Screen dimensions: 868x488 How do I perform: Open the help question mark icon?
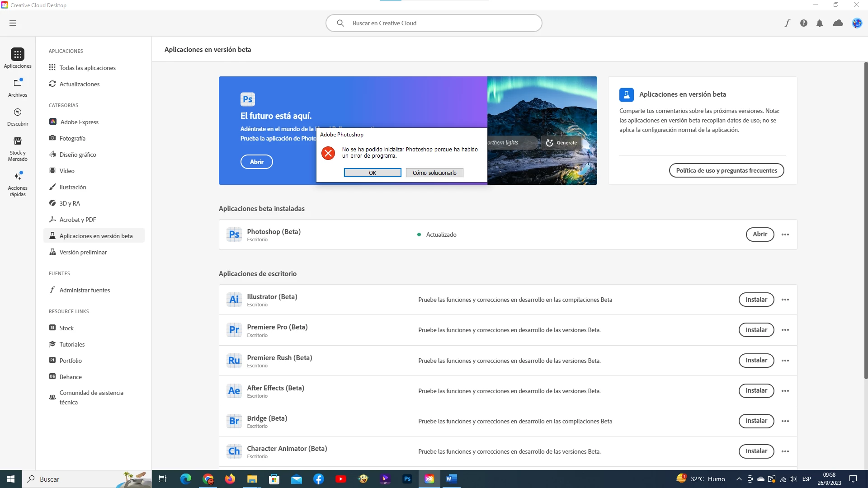click(803, 23)
